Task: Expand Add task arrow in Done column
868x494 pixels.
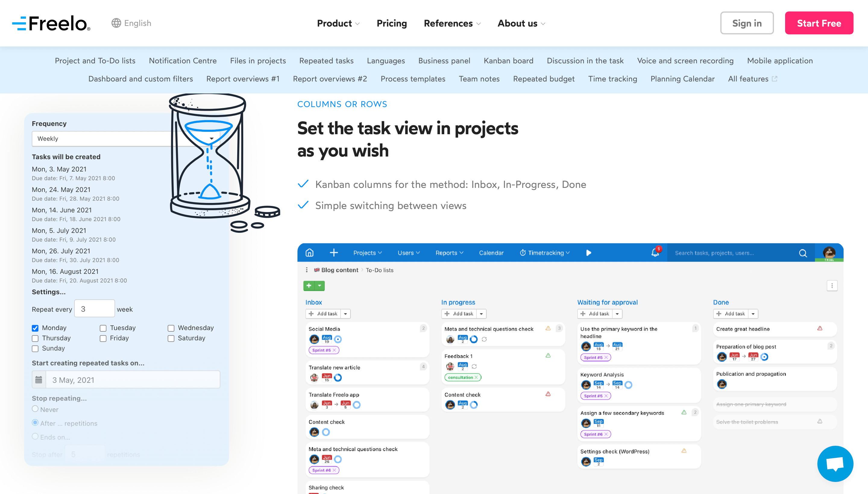Action: 753,314
